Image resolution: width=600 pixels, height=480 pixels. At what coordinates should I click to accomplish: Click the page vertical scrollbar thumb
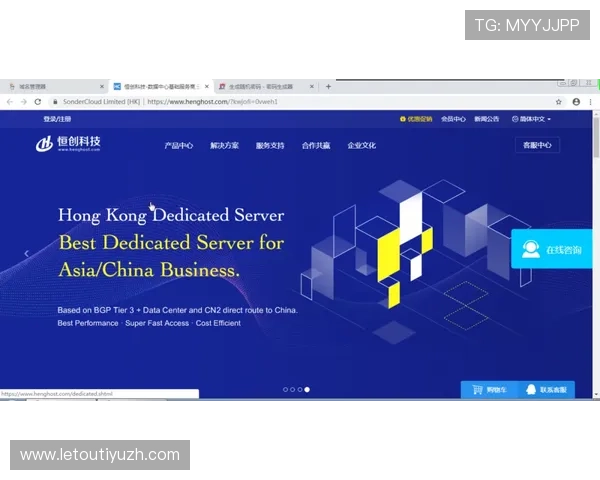click(x=596, y=137)
